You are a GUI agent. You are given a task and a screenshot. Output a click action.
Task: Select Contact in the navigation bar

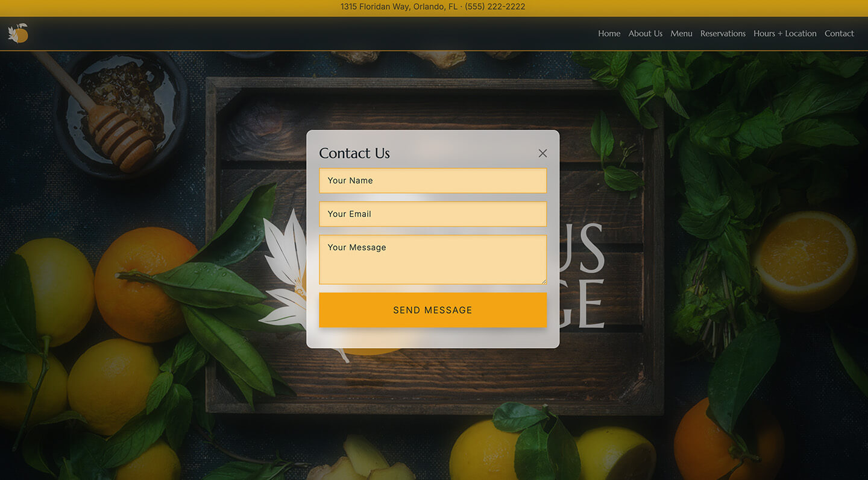(839, 33)
